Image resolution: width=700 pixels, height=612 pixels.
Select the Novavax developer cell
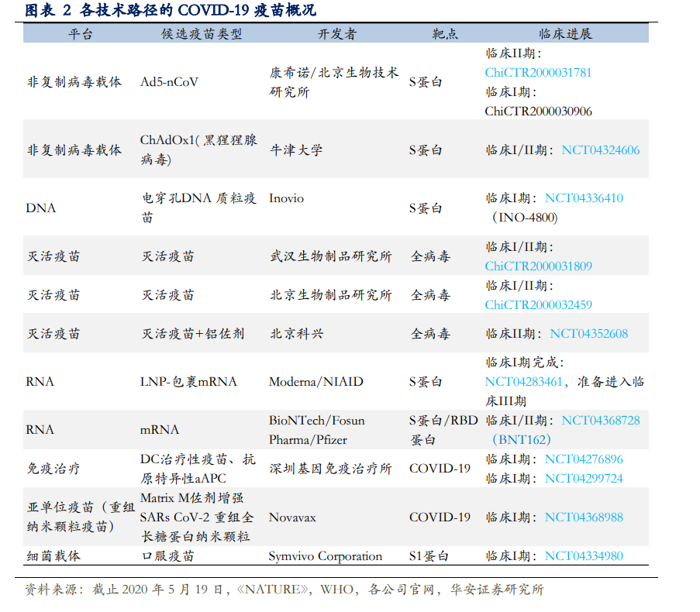click(292, 517)
